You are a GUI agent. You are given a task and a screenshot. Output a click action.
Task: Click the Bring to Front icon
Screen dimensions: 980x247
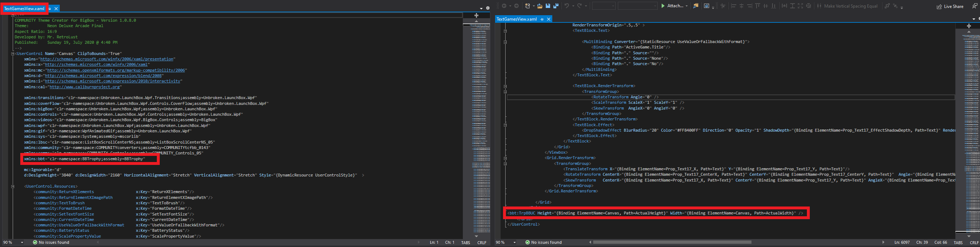point(888,6)
